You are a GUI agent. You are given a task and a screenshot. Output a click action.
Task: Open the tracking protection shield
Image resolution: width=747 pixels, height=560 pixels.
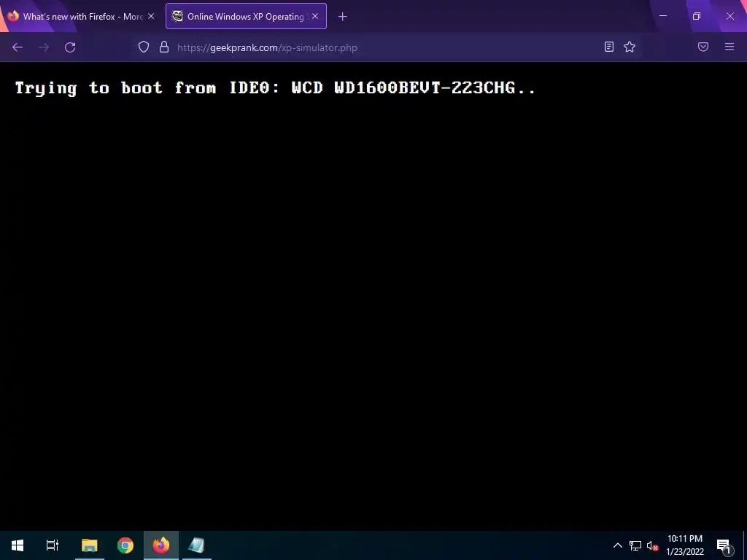tap(144, 47)
